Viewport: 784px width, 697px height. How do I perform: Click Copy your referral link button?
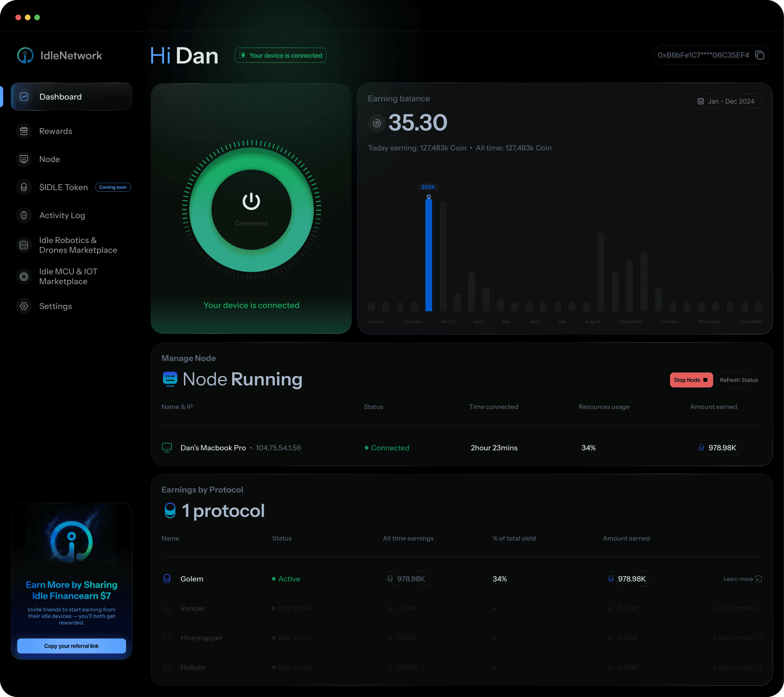[72, 646]
